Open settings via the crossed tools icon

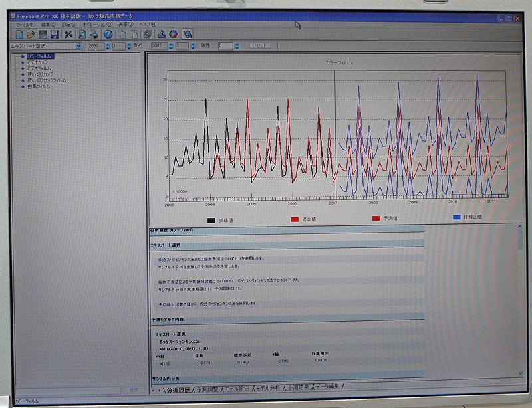68,35
